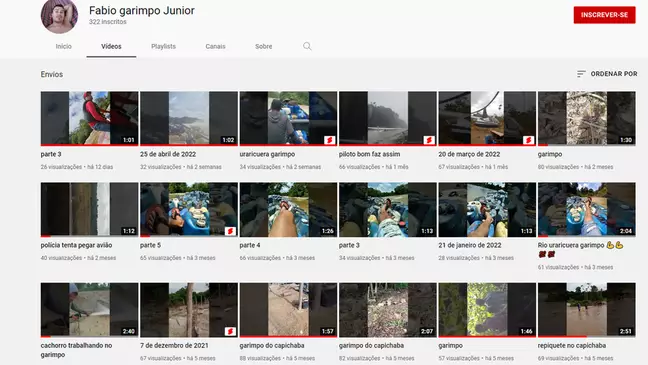Click '80 visualizações • há 2 meses' text
Viewport: 648px width, 365px height.
(x=575, y=167)
